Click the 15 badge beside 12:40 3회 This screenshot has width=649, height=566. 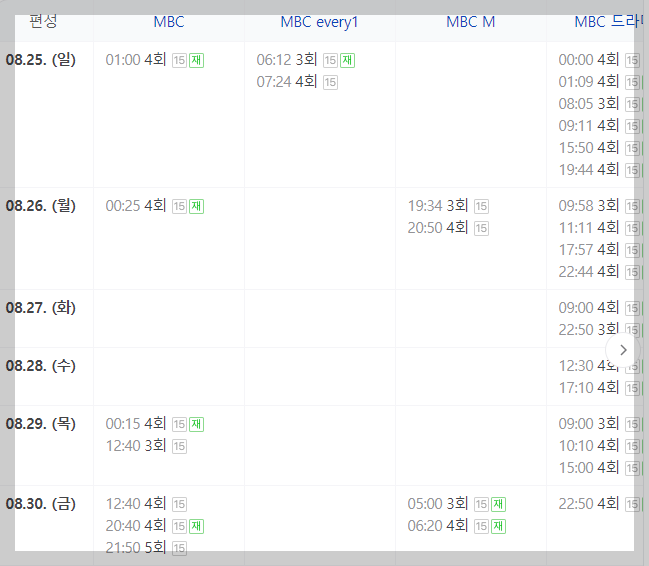(179, 446)
